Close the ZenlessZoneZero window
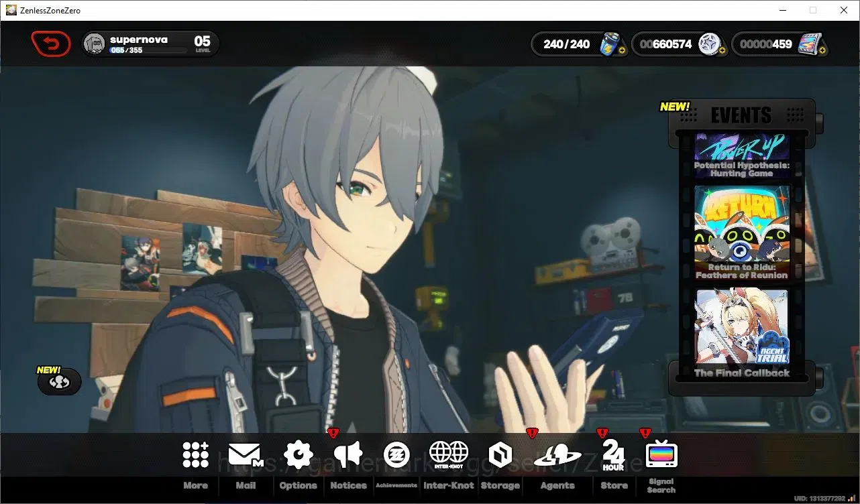 pos(844,10)
